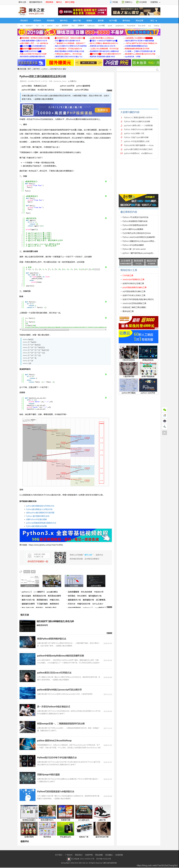Open 'Python+PIL实现支付宝AR红包' recent link

[135, 217]
